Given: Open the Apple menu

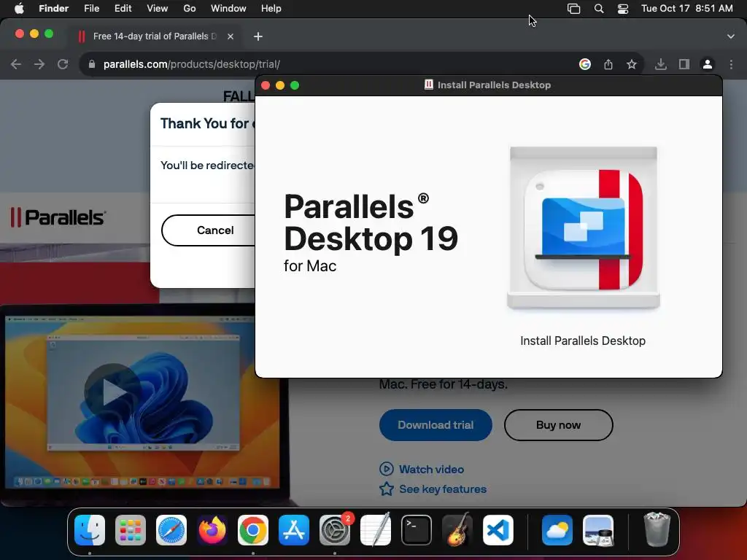Looking at the screenshot, I should [19, 9].
